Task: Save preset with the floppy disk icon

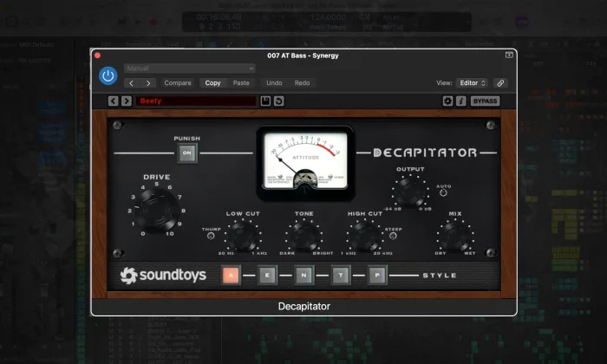Action: (x=266, y=101)
